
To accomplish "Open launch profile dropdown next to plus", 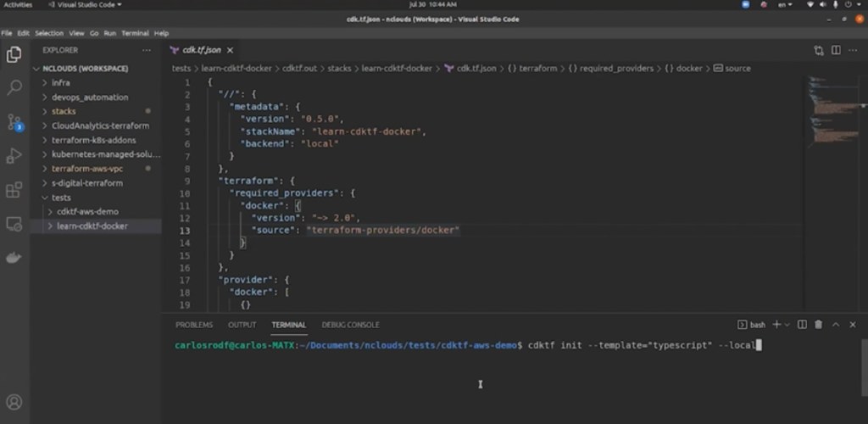I will pos(787,325).
